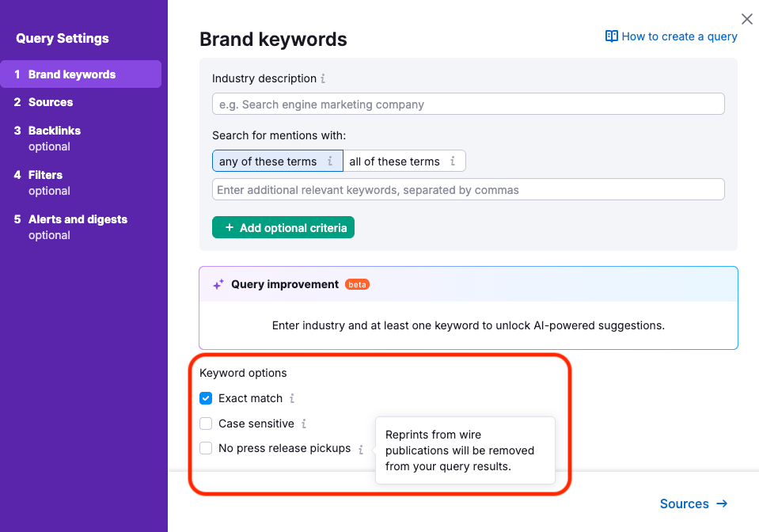Image resolution: width=759 pixels, height=532 pixels.
Task: Click info icon next to Exact match
Action: tap(292, 398)
